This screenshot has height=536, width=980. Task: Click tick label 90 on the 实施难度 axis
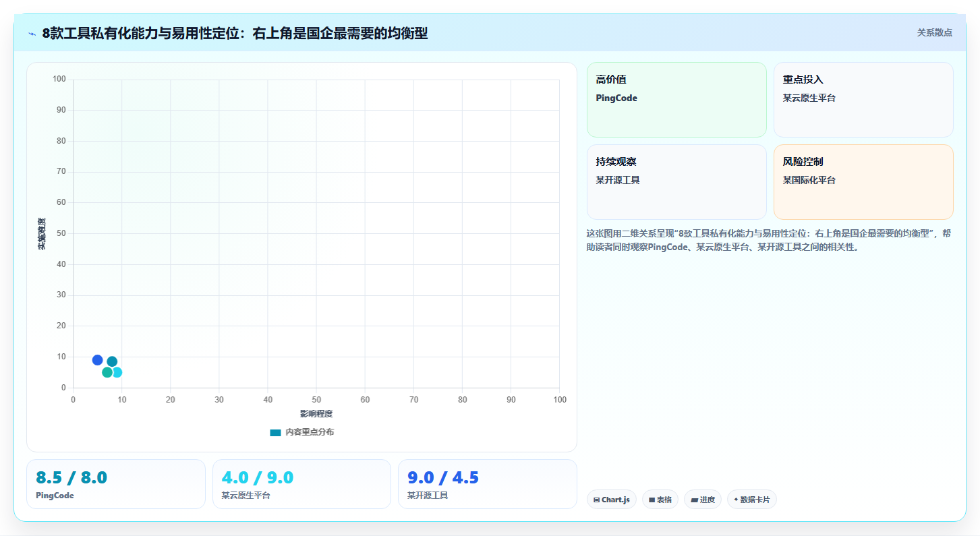pyautogui.click(x=61, y=110)
